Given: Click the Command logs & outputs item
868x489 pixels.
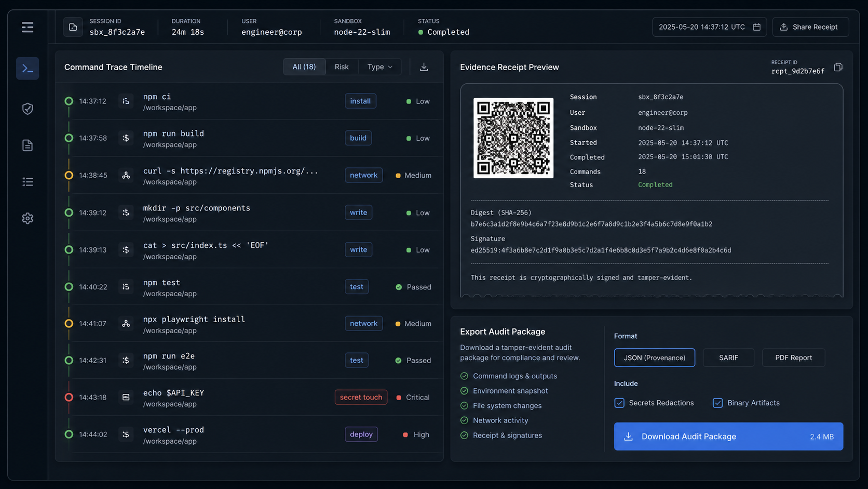Looking at the screenshot, I should 514,376.
